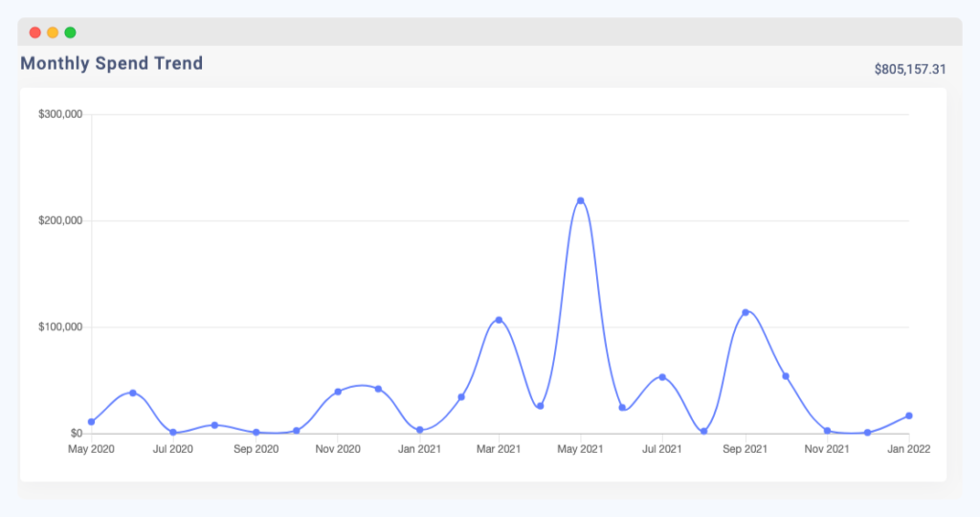This screenshot has height=517, width=980.
Task: Click the $300,000 y-axis label
Action: [x=60, y=115]
